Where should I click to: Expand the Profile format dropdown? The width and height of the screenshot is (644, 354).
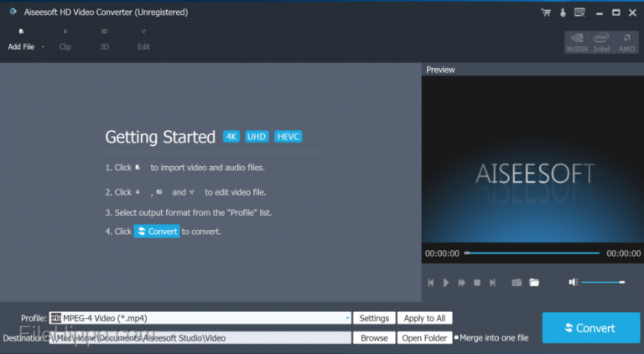pos(347,318)
